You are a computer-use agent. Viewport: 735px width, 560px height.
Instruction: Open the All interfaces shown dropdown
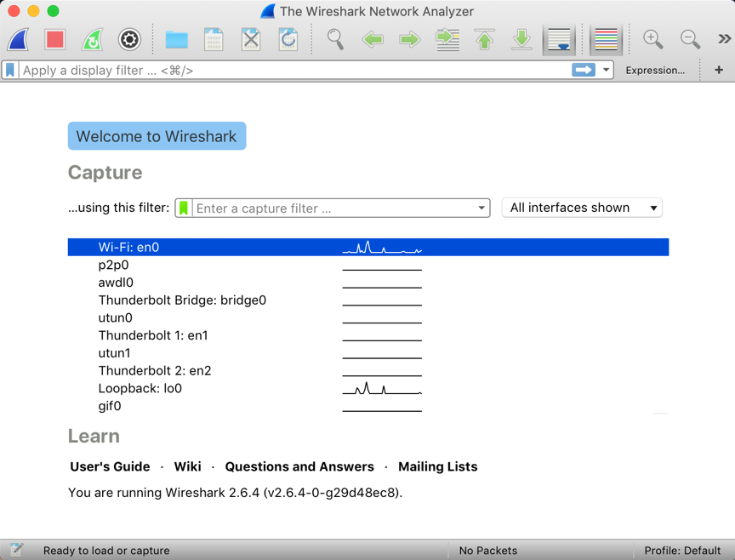[582, 208]
